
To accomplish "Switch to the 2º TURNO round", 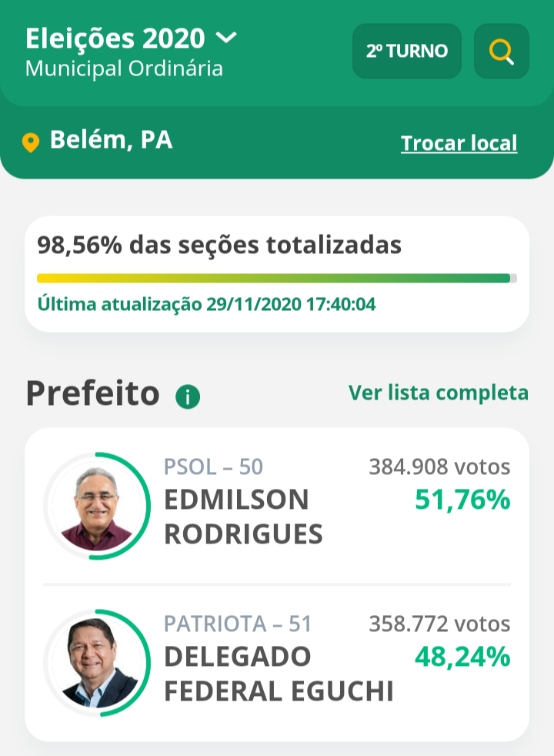I will coord(406,52).
